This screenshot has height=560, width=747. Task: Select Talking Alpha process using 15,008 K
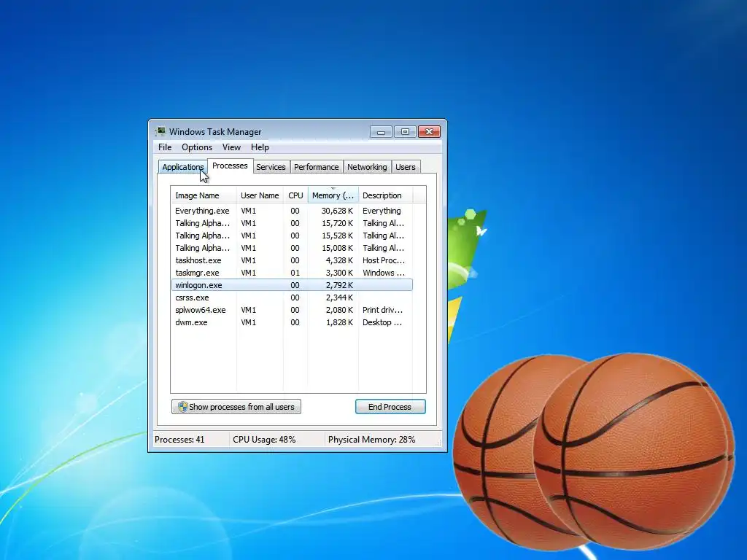292,248
